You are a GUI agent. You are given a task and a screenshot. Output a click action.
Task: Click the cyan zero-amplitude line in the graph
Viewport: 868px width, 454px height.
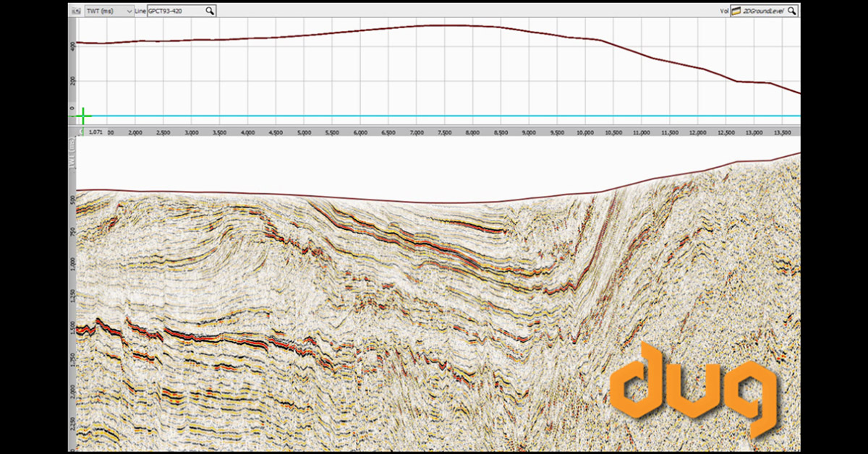coord(434,115)
